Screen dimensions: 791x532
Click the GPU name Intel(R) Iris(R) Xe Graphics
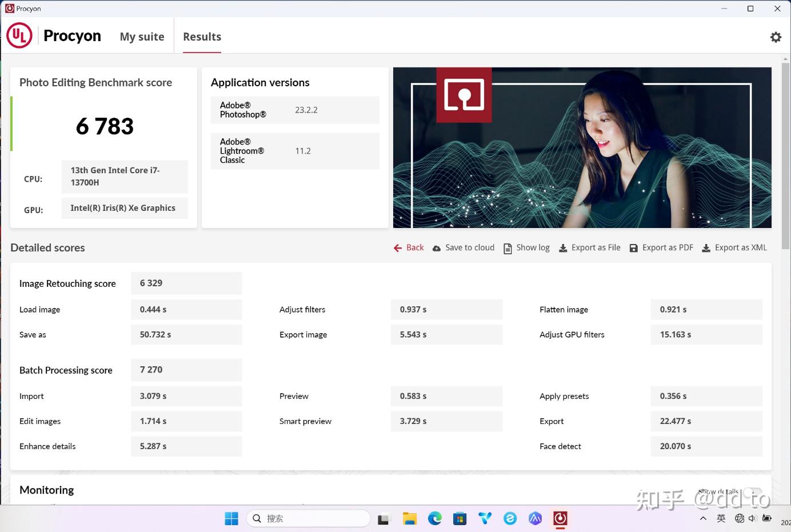[125, 208]
